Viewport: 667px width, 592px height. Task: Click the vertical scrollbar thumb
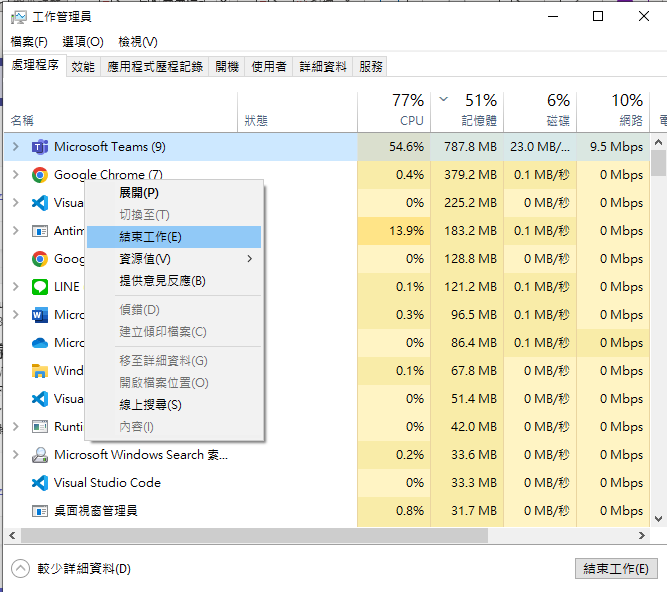[658, 163]
